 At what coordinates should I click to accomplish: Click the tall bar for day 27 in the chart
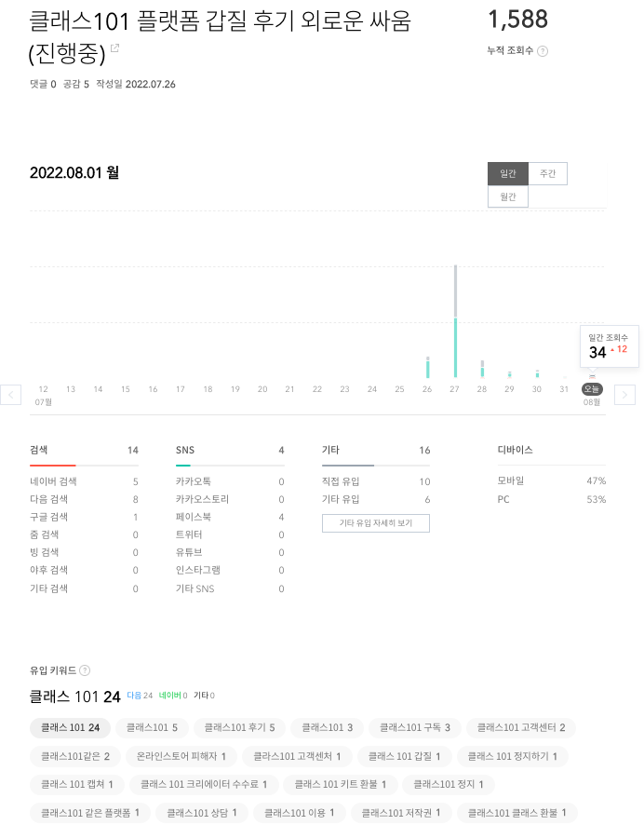coord(455,321)
